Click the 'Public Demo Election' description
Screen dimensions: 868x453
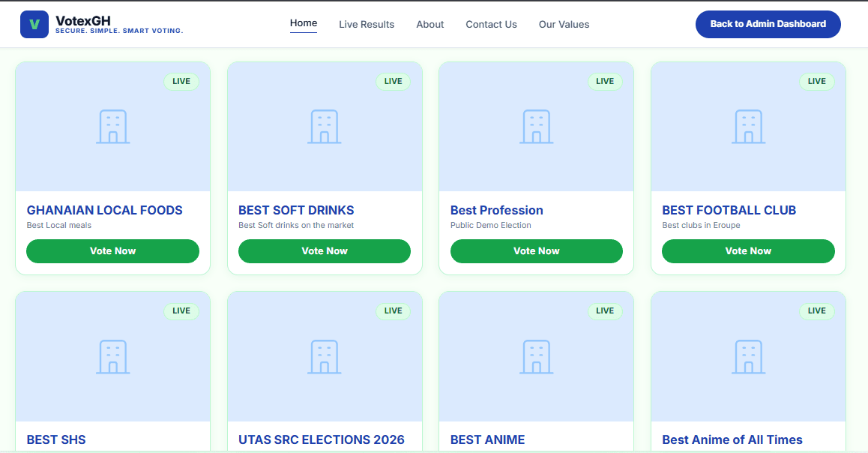coord(490,226)
